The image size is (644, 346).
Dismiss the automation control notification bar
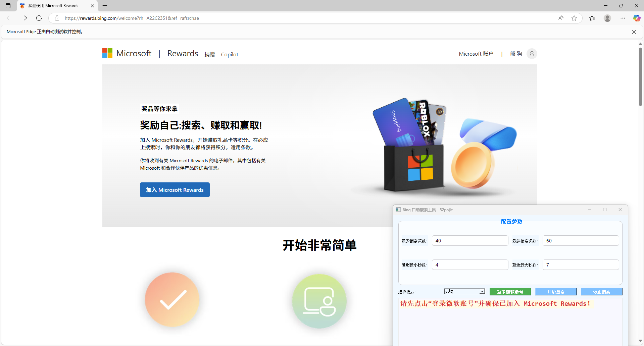[x=634, y=32]
